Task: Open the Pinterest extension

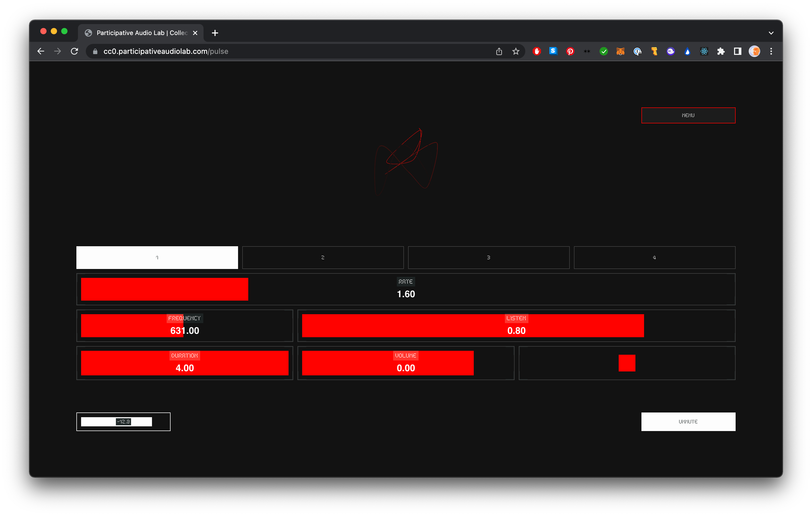Action: 570,51
